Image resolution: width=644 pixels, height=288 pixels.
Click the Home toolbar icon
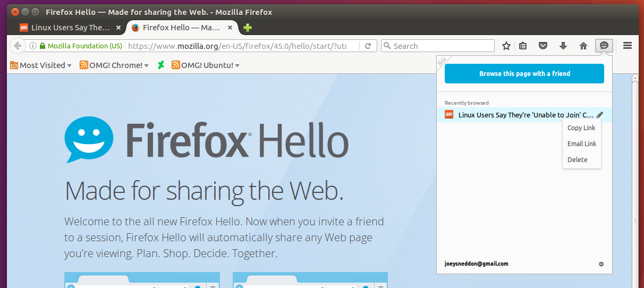tap(583, 46)
